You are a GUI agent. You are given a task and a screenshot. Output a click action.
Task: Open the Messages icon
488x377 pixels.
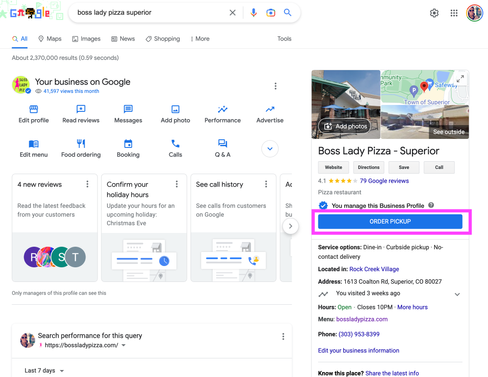click(128, 109)
